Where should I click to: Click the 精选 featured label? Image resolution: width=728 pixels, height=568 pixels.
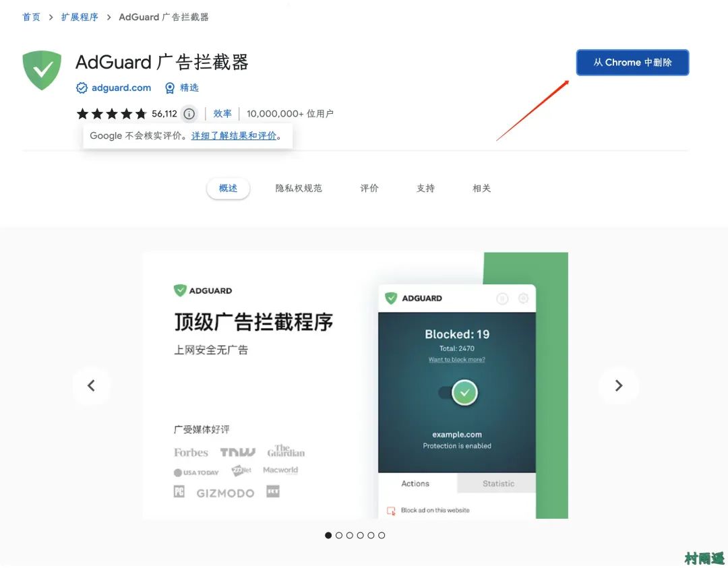(x=189, y=88)
